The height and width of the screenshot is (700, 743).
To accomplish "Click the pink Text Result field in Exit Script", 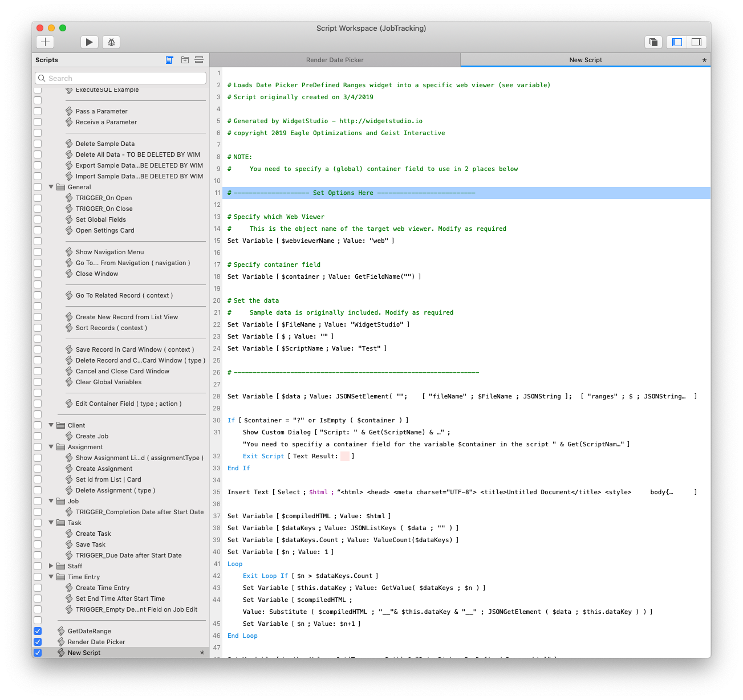I will point(345,456).
